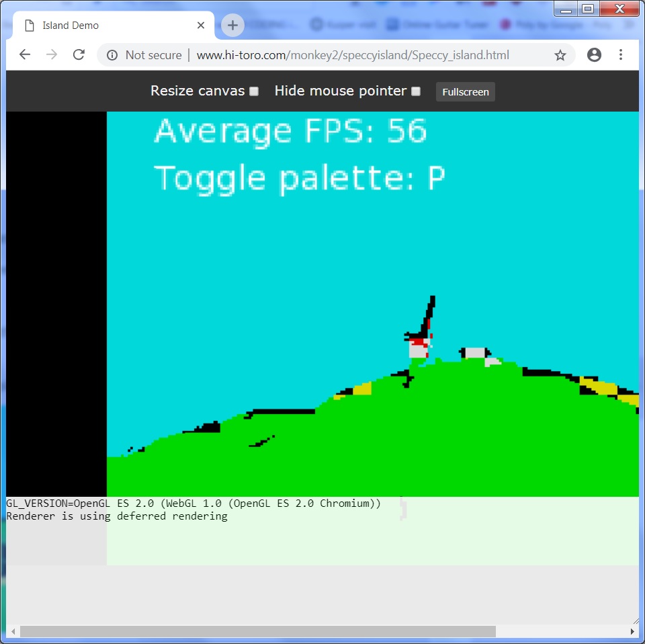The width and height of the screenshot is (645, 644).
Task: Open a new tab with plus button
Action: [x=232, y=26]
